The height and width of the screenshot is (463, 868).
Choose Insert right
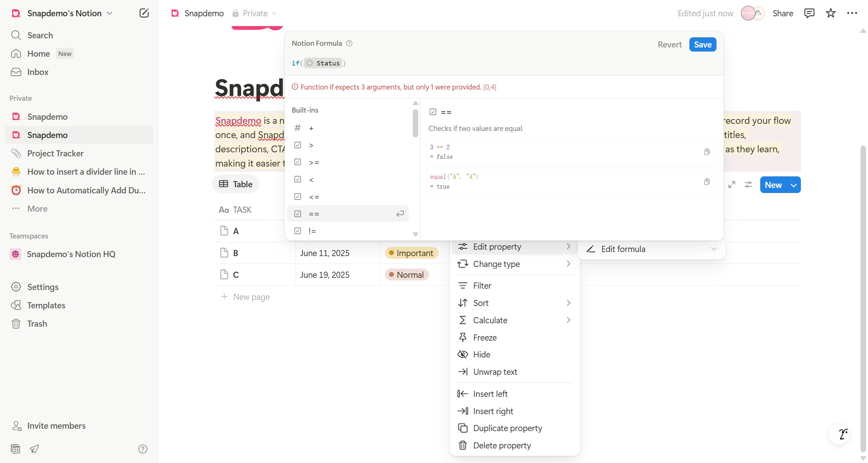point(514,411)
